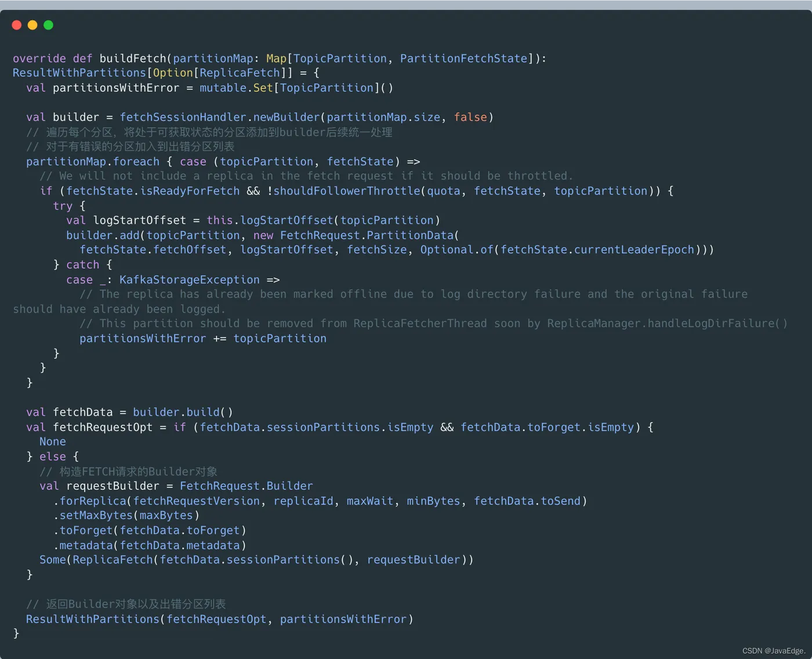Click fetchRequestOpt in its val declaration
This screenshot has width=812, height=659.
(103, 428)
